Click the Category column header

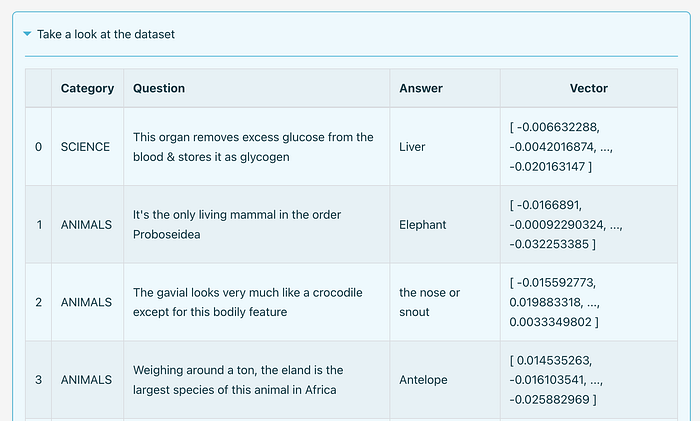pyautogui.click(x=87, y=88)
